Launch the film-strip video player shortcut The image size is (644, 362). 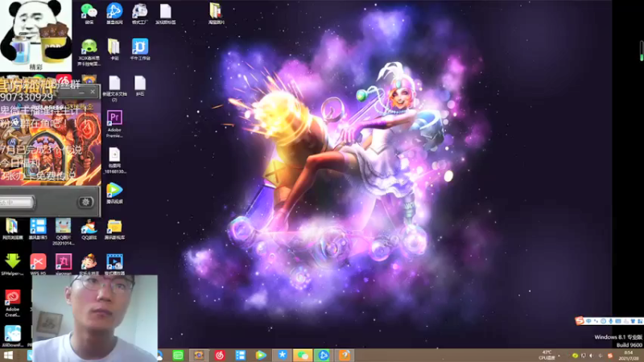114,265
